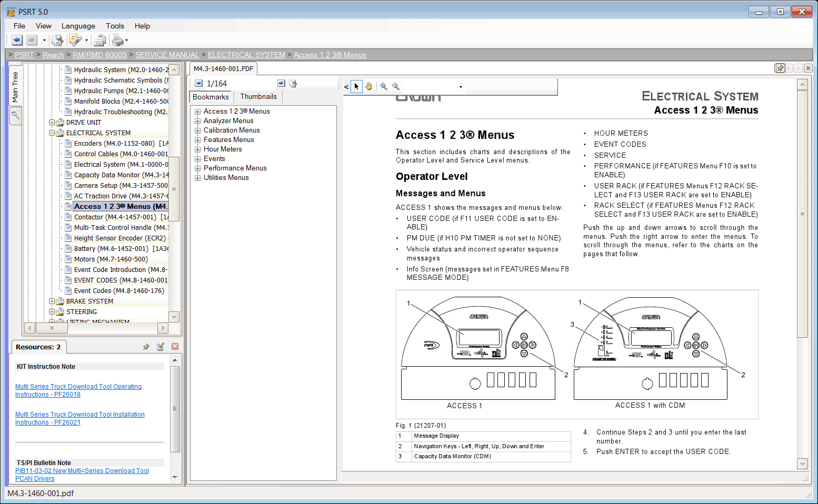
Task: Open the link note dropdown arrow
Action: 87,41
